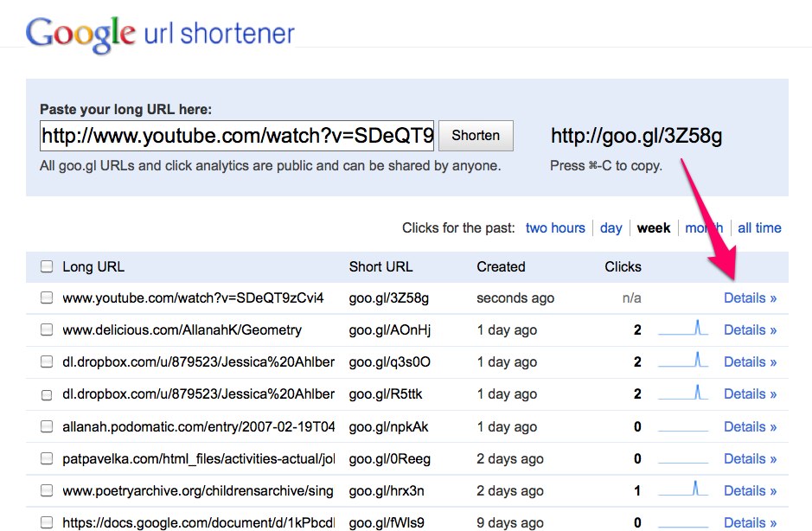Click the Shorten button
The height and width of the screenshot is (531, 812).
tap(476, 136)
